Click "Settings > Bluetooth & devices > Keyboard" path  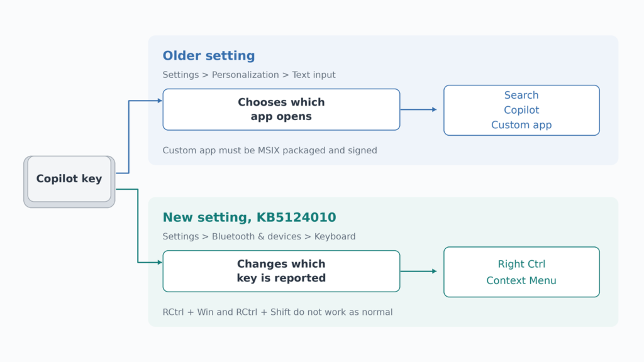point(259,236)
